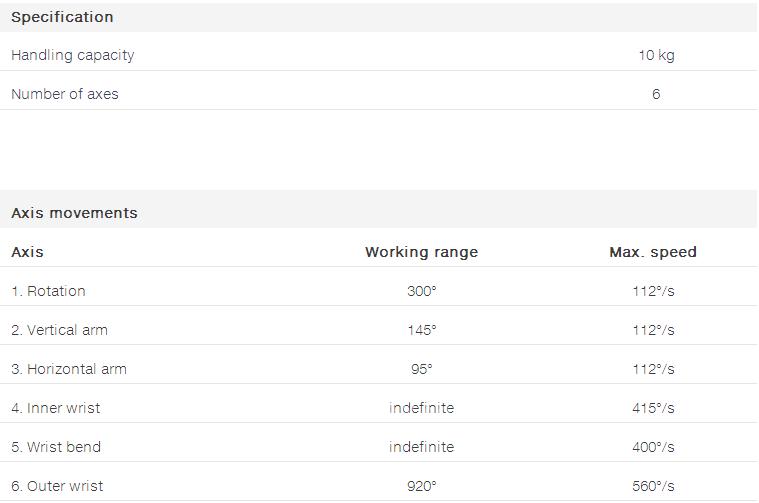The image size is (759, 503).
Task: Select the 2. Vertical arm row
Action: point(59,330)
